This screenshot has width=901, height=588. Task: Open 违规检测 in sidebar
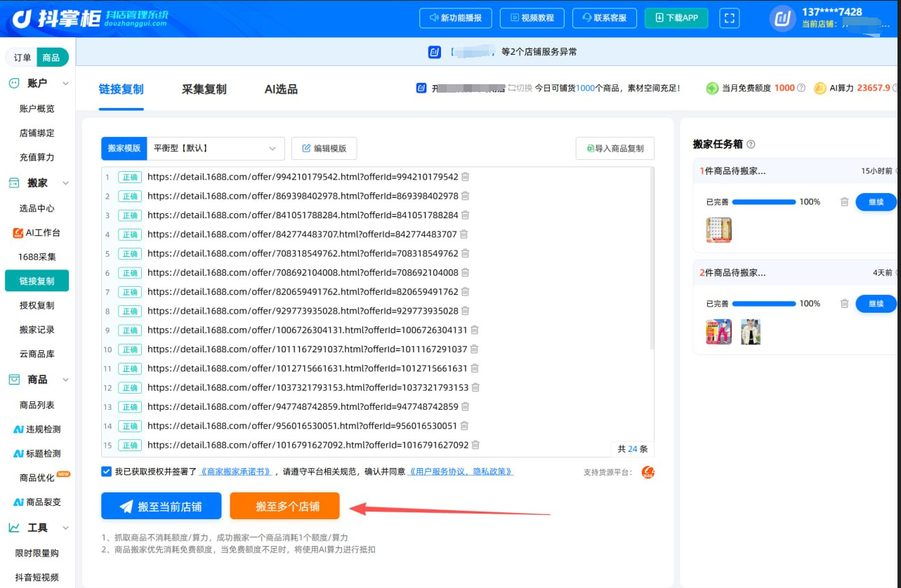click(x=37, y=429)
